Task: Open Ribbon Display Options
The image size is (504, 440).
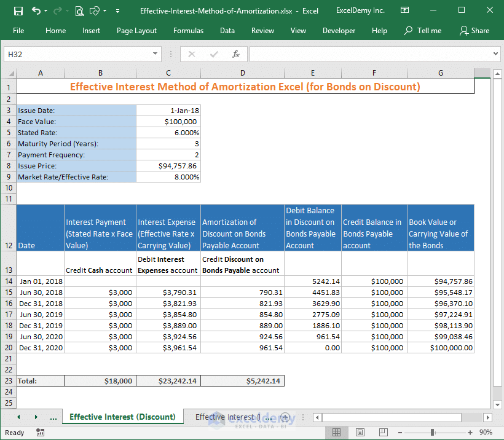Action: tap(404, 10)
